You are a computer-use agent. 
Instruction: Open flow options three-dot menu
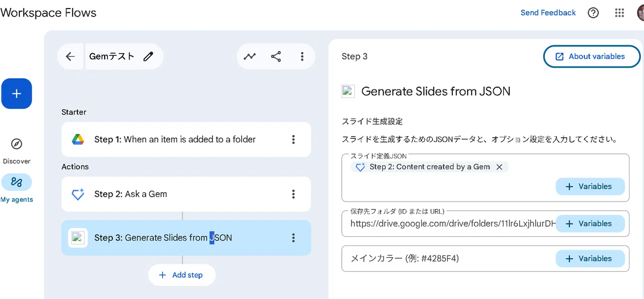(x=302, y=56)
